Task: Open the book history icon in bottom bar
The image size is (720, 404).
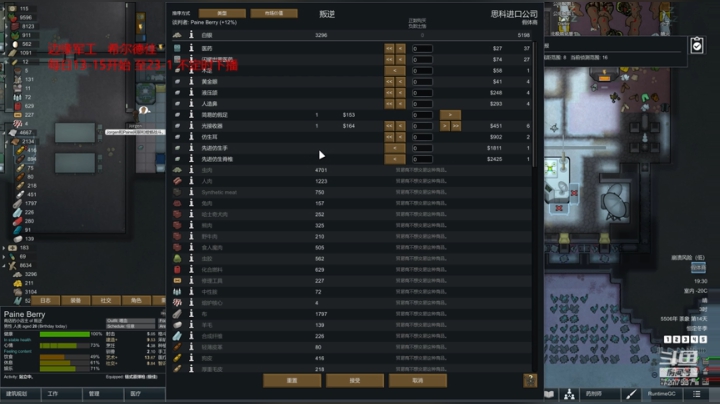Action: click(549, 394)
